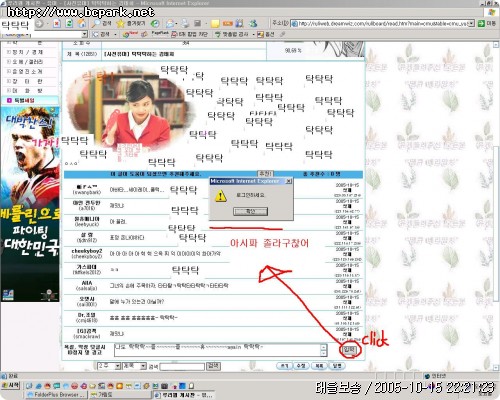Image resolution: width=500 pixels, height=400 pixels.
Task: Click the 입력 comment submit button
Action: click(350, 350)
